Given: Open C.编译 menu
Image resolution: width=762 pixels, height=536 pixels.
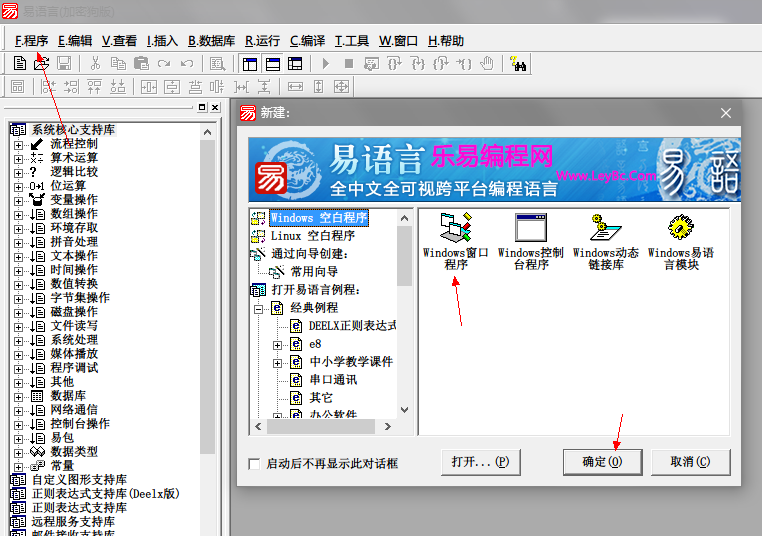Looking at the screenshot, I should pyautogui.click(x=307, y=41).
